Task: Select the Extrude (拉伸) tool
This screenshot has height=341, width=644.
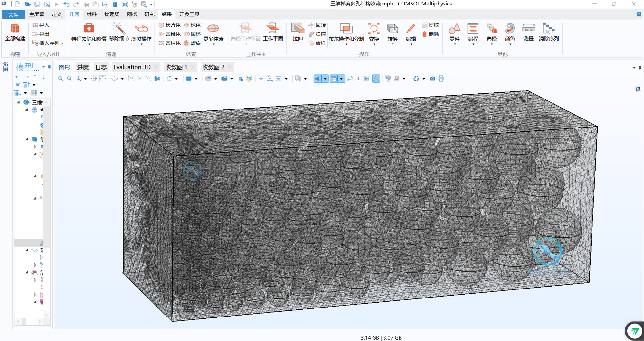Action: (298, 32)
